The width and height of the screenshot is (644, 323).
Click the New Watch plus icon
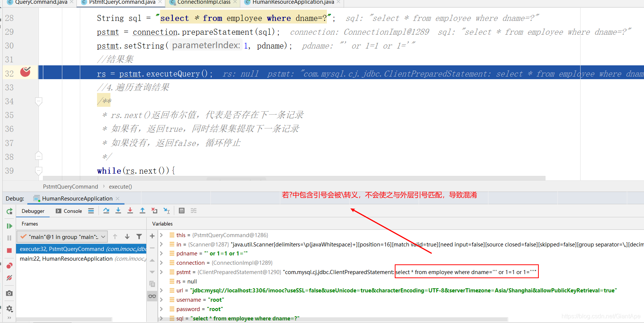point(152,236)
